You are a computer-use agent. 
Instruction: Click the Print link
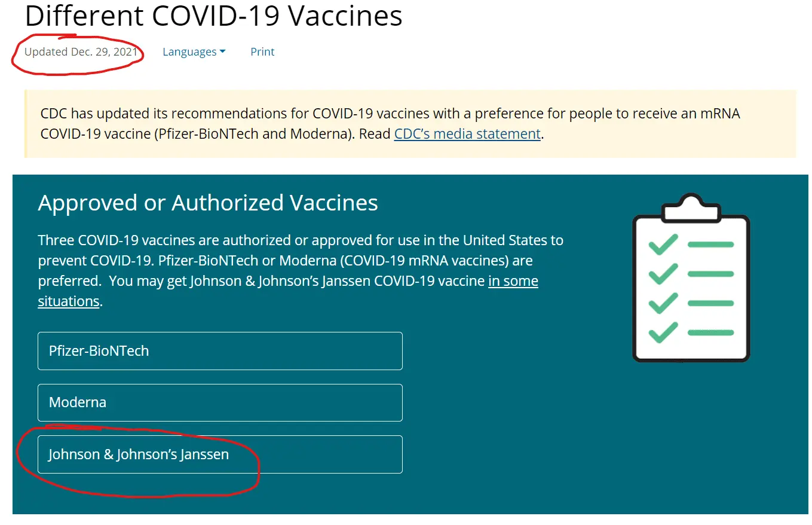[x=262, y=52]
